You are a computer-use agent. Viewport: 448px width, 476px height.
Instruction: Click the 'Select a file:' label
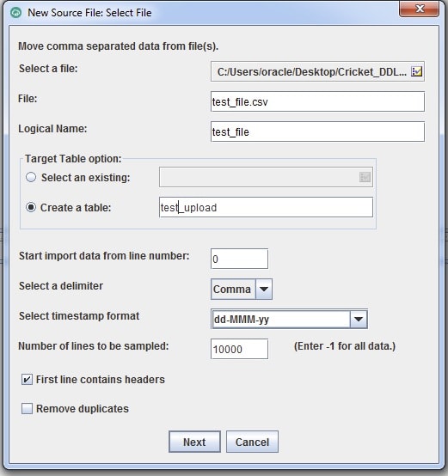tap(48, 68)
